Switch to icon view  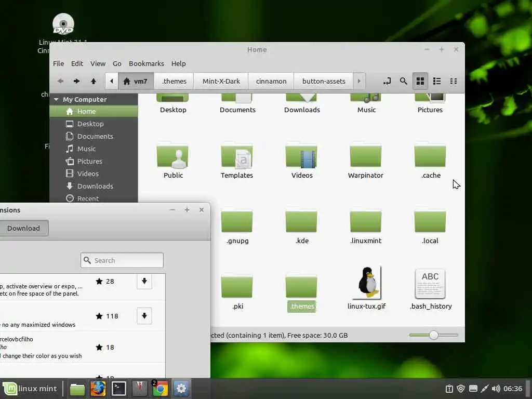point(420,81)
